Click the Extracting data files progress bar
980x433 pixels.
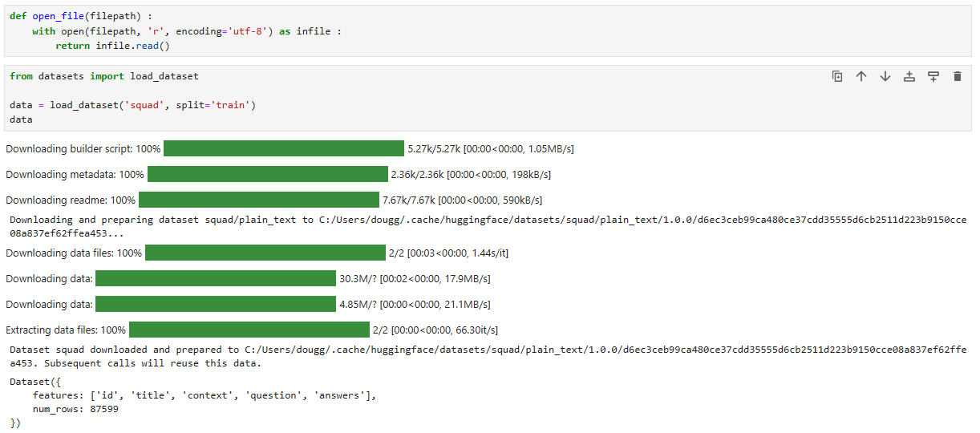[x=249, y=330]
